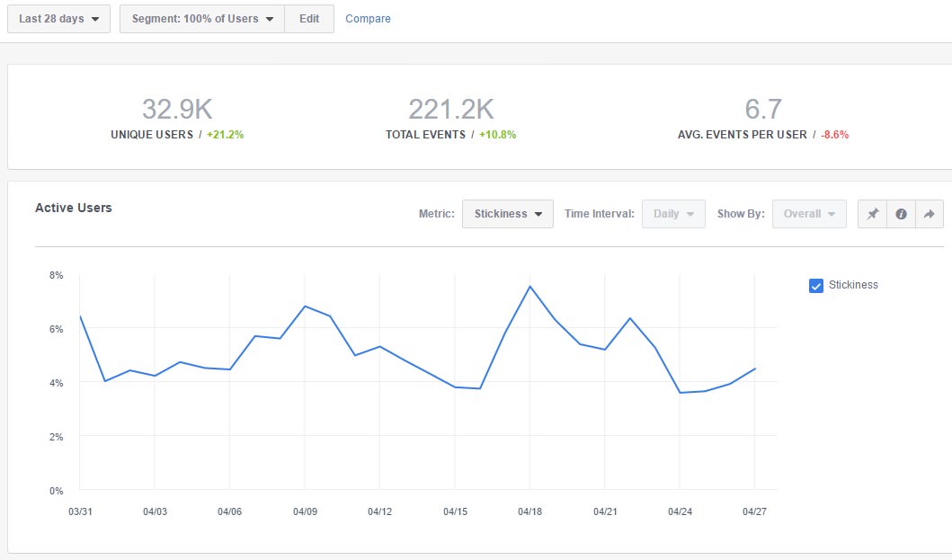Uncheck the Stickiness legend checkbox

coord(816,286)
